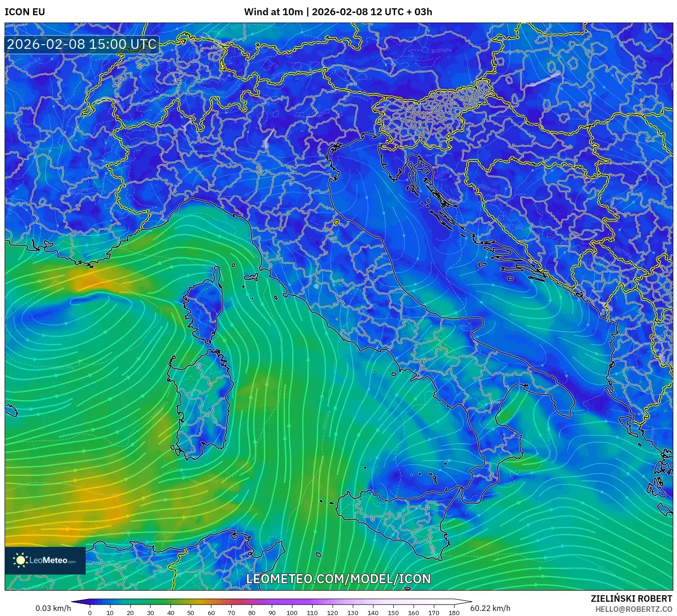Click the 1007hPa pressure label near Croatia
677x616 pixels.
tap(488, 189)
